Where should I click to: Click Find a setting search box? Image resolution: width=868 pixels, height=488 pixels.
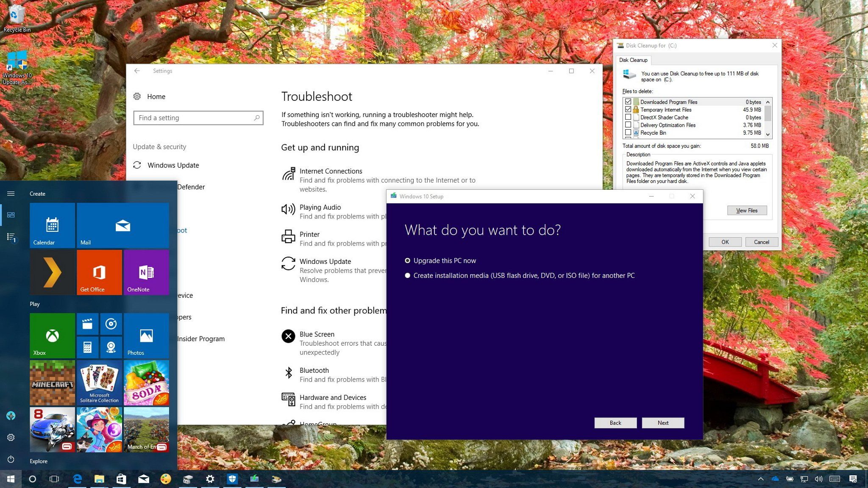pyautogui.click(x=198, y=118)
